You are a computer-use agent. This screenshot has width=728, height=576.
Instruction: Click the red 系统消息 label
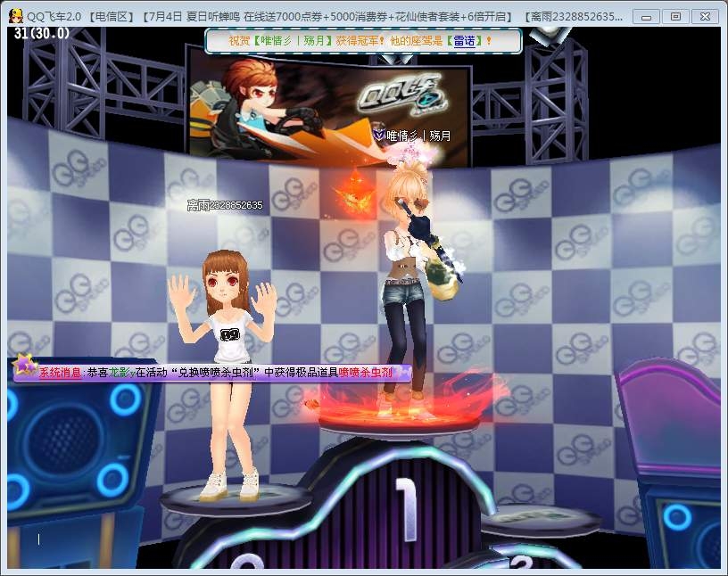60,372
